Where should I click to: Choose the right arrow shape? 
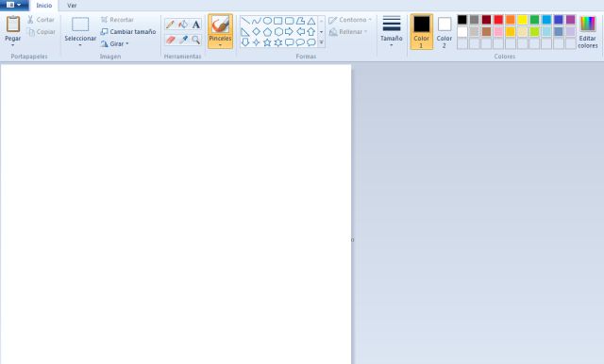click(x=289, y=31)
